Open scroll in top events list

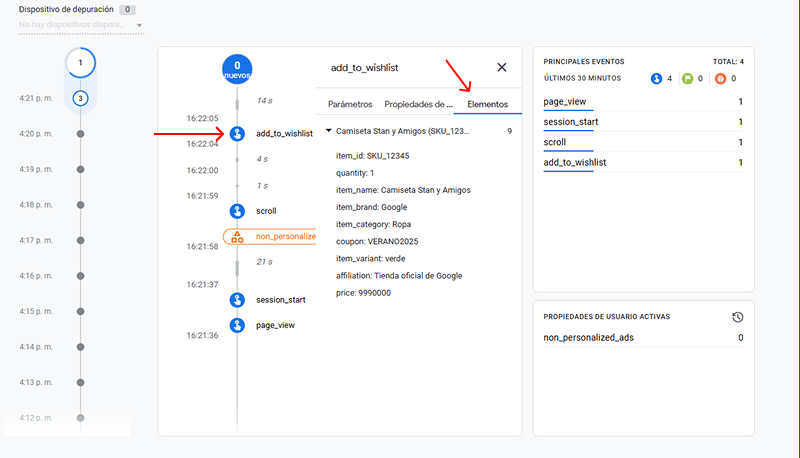pos(643,142)
